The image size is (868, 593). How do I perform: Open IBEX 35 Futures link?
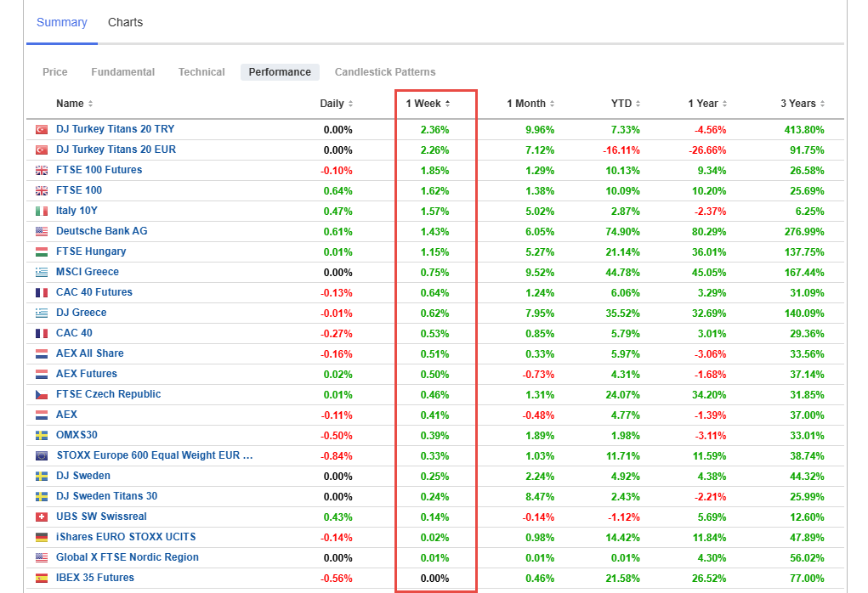tap(95, 578)
